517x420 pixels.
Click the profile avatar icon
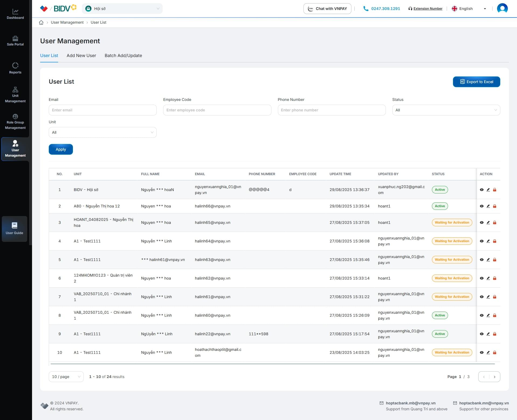(502, 8)
